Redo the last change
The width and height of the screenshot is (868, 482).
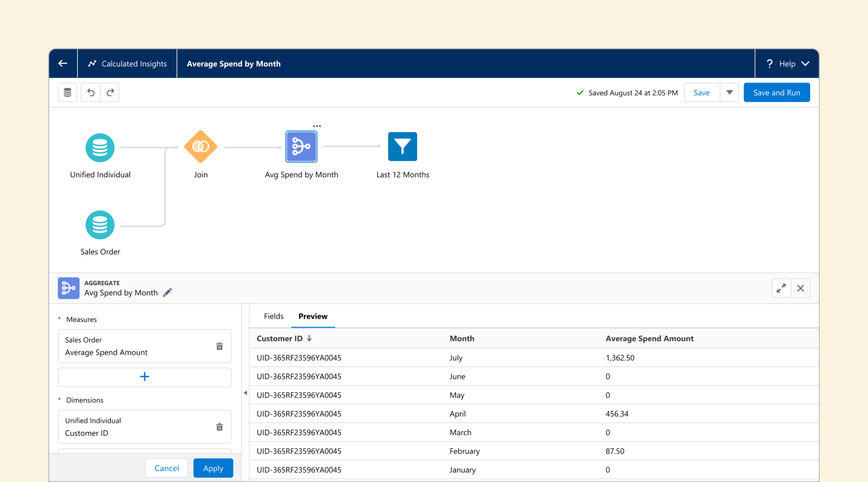tap(110, 92)
